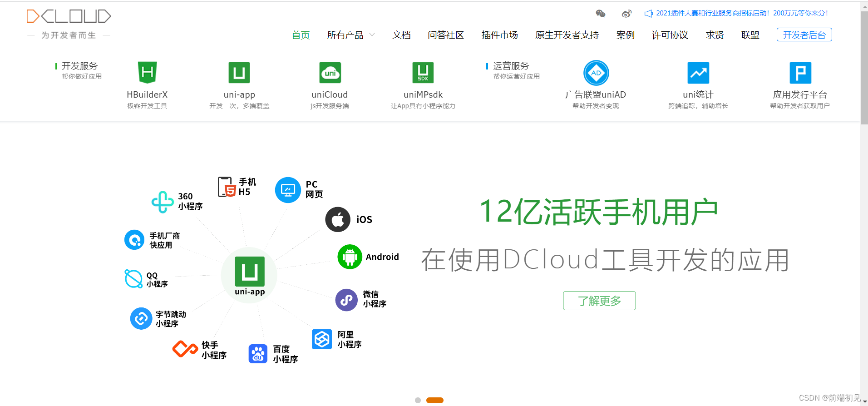The width and height of the screenshot is (868, 406).
Task: Select the first carousel dot indicator
Action: pos(418,400)
